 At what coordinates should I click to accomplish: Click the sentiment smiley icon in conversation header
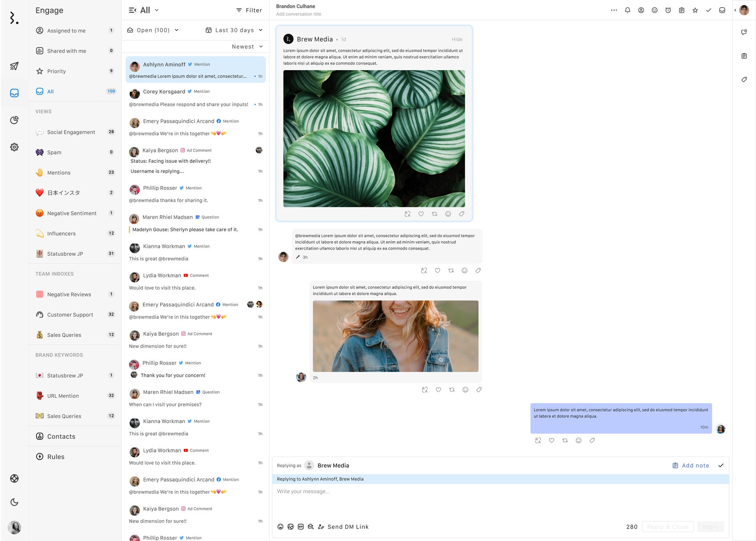point(655,10)
